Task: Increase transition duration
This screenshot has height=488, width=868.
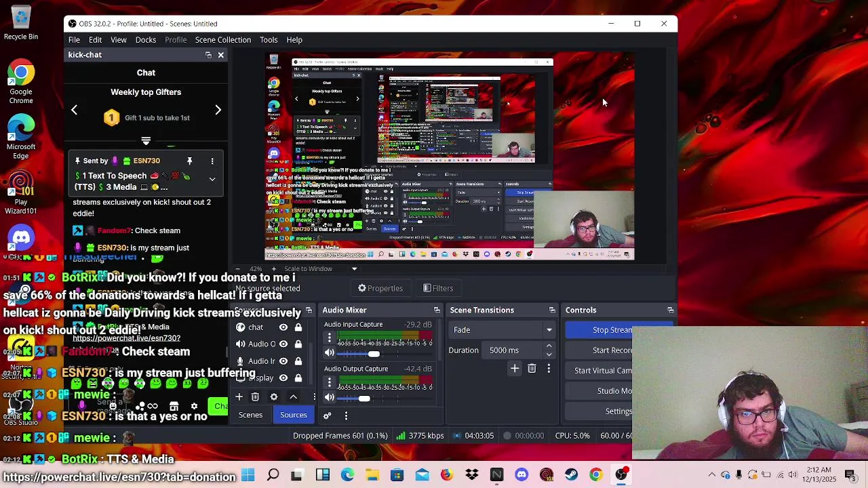Action: 549,346
